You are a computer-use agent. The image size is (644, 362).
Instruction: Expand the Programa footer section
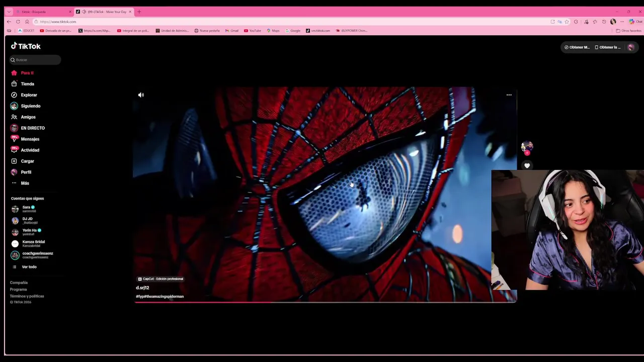point(18,290)
